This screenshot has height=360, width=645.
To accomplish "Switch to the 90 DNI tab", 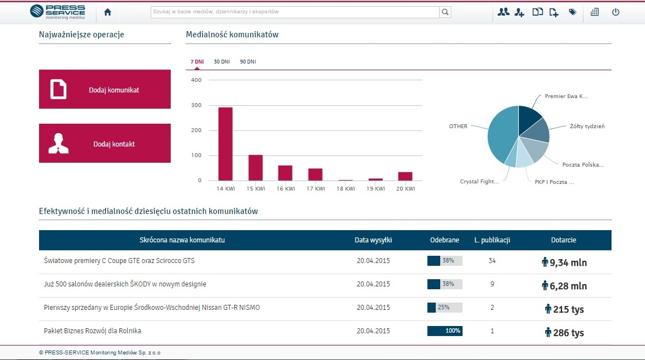I will pyautogui.click(x=248, y=62).
